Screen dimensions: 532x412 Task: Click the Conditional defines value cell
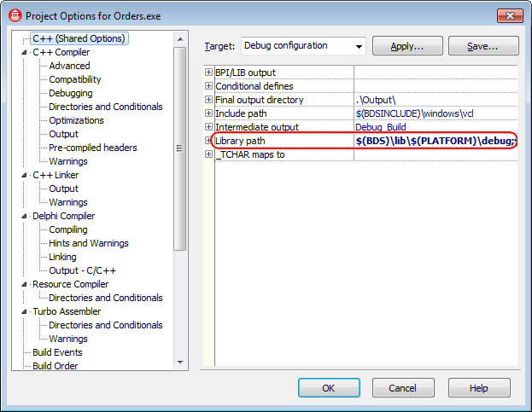click(x=436, y=85)
